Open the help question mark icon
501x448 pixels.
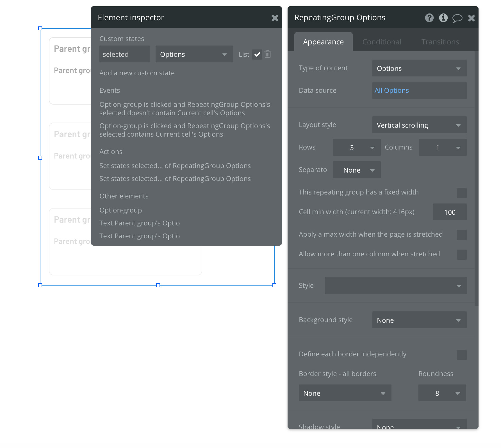[429, 18]
